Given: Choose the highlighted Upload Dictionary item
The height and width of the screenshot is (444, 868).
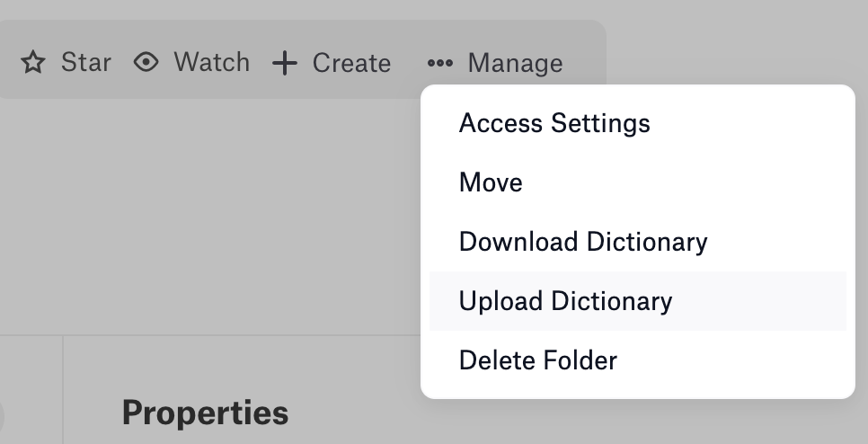Looking at the screenshot, I should click(638, 301).
